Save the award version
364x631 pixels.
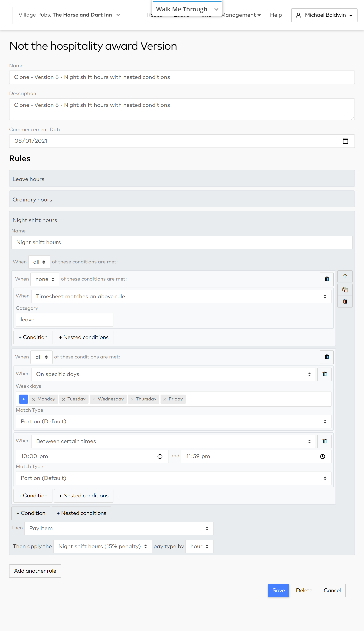pos(279,591)
